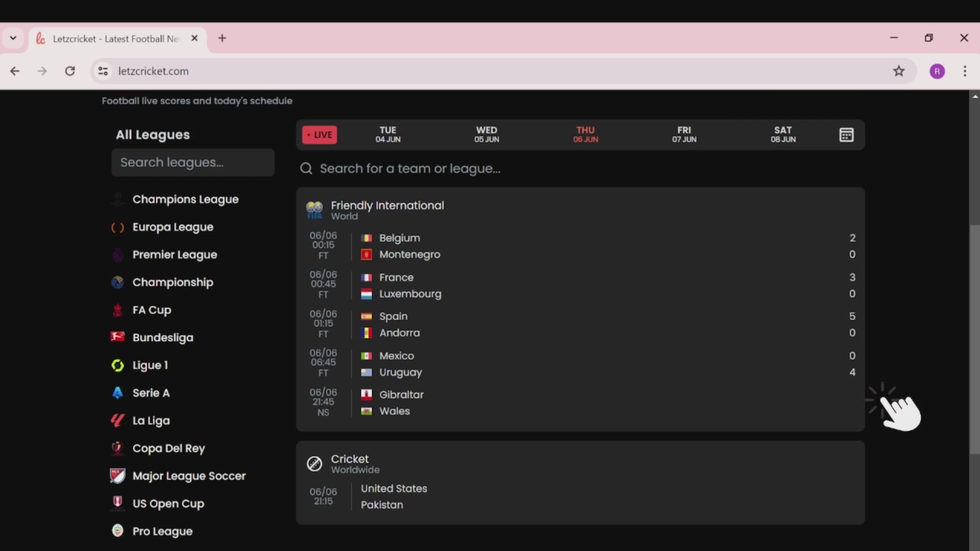This screenshot has width=980, height=551.
Task: Click the Belgium flag icon
Action: coord(366,238)
